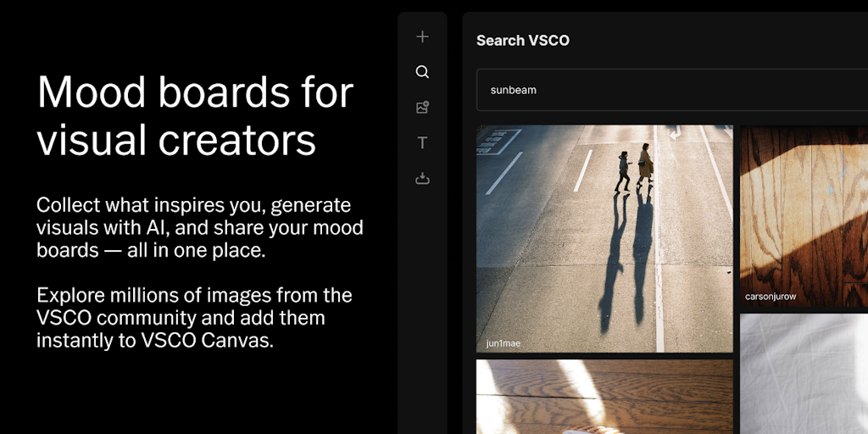The image size is (868, 434).
Task: Click the Explore millions of images paragraph
Action: (x=194, y=319)
